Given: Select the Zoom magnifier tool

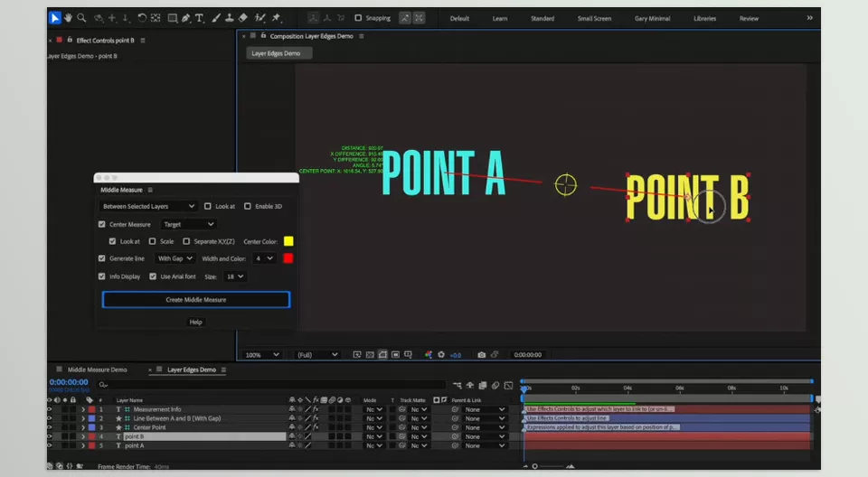Looking at the screenshot, I should (x=81, y=18).
